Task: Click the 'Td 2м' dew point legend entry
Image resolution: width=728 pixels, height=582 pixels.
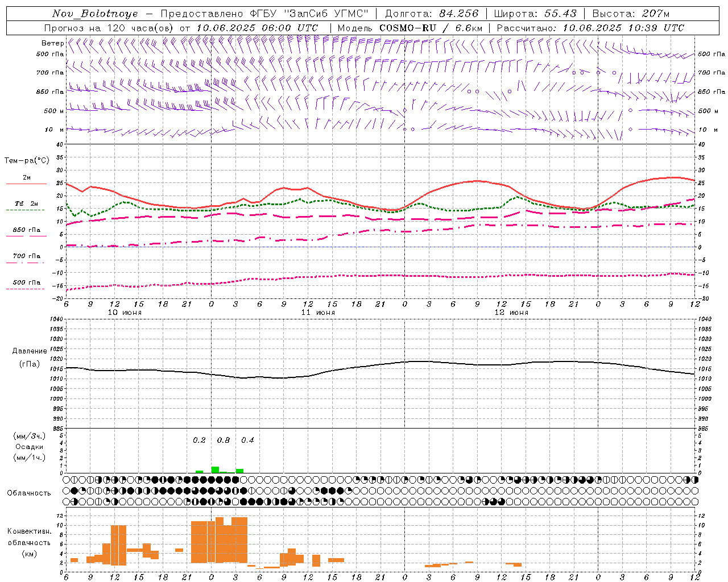Action: 26,203
